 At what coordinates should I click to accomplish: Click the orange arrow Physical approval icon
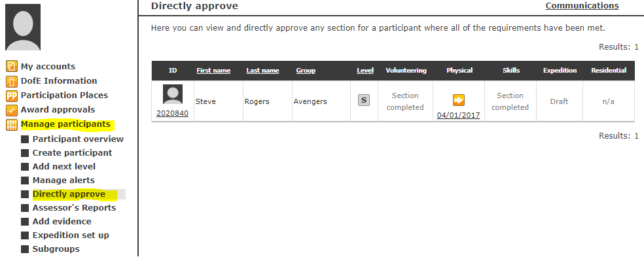click(x=458, y=100)
